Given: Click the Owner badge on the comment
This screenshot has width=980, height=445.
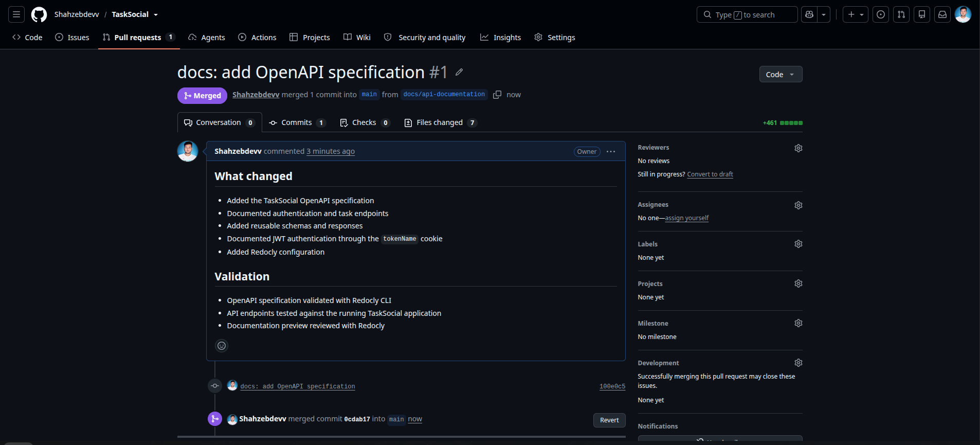Looking at the screenshot, I should (587, 151).
